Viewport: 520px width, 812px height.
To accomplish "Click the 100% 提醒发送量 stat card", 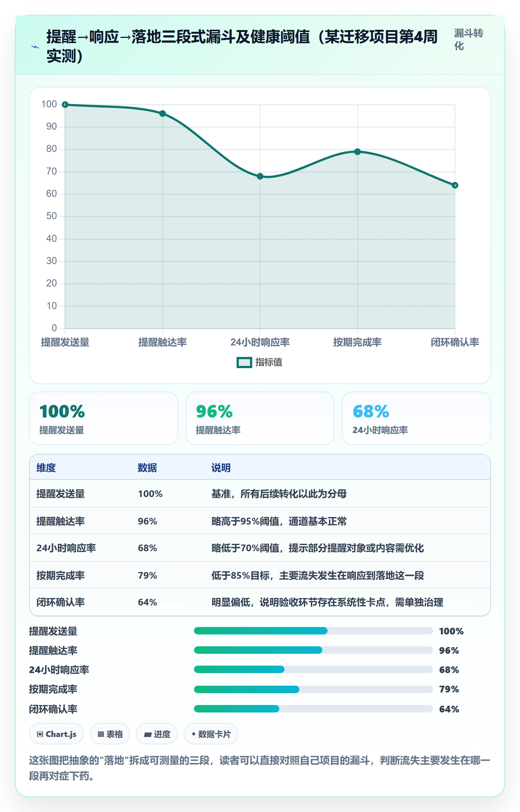I will coord(104,418).
